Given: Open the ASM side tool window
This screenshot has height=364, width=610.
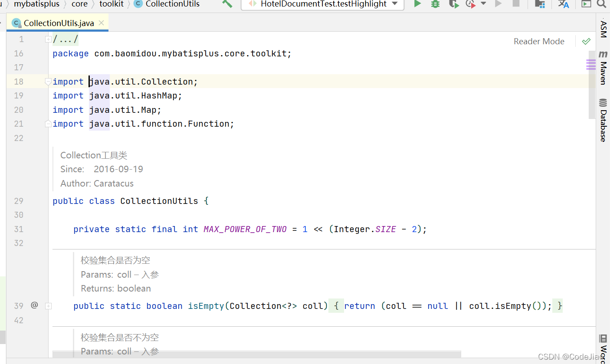Looking at the screenshot, I should (x=603, y=29).
